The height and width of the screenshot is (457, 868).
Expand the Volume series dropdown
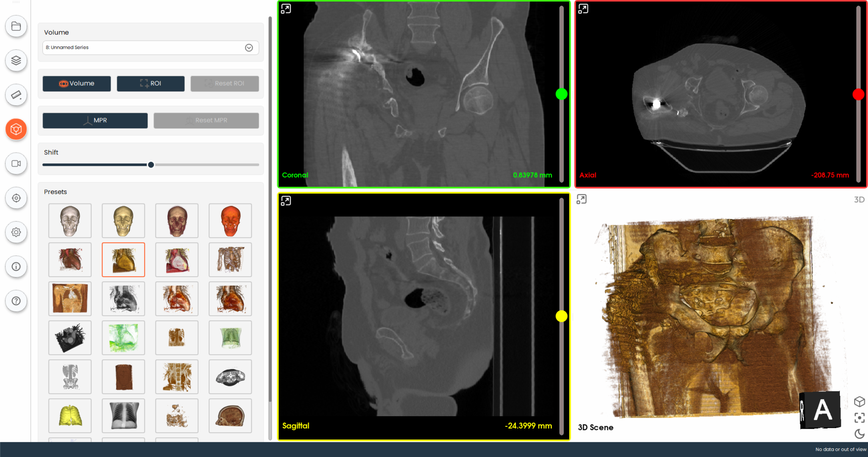249,47
